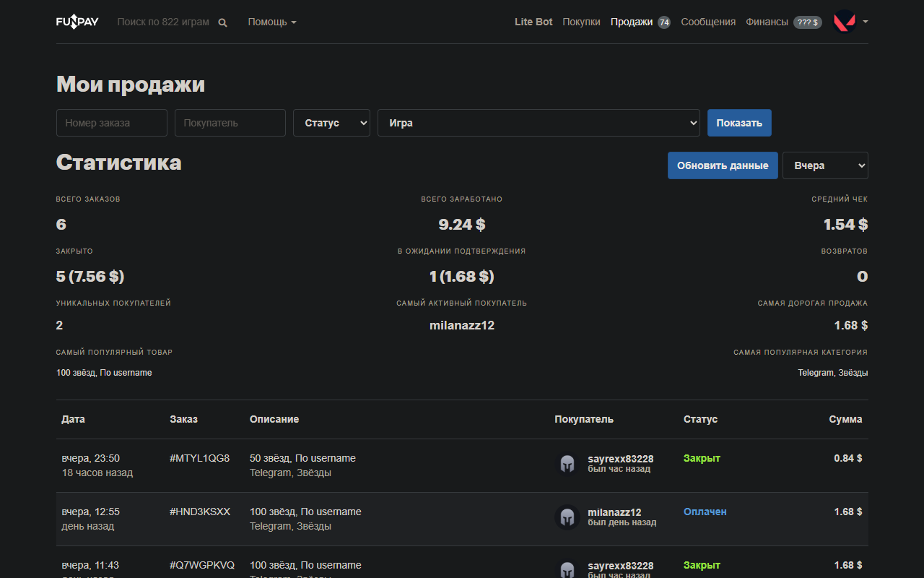Click the awaiting confirmation value '1 (1.68 $)'

coord(462,277)
